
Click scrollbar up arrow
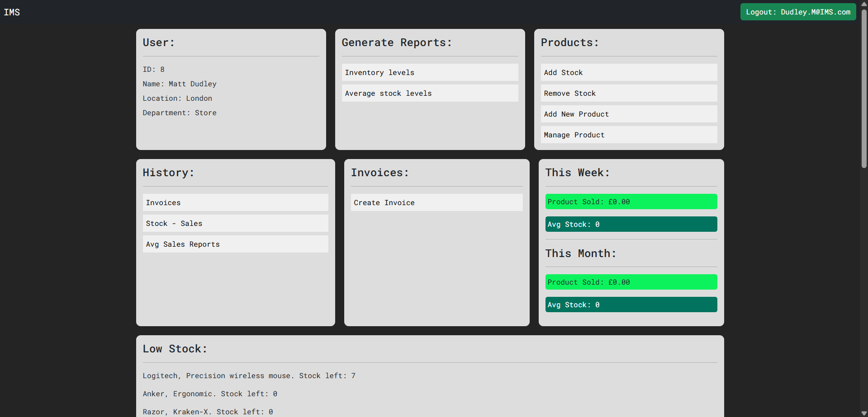(x=864, y=4)
